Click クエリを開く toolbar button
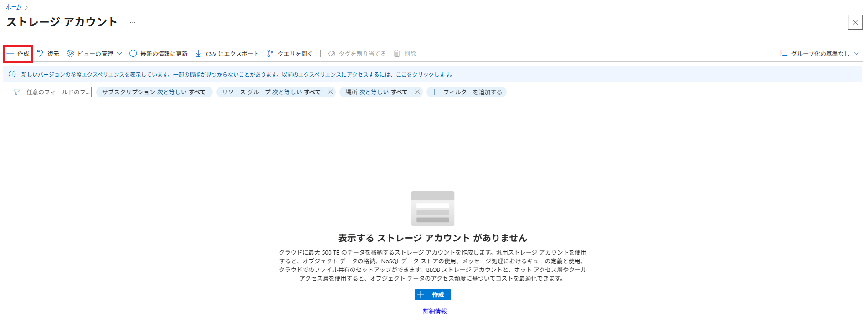 290,54
